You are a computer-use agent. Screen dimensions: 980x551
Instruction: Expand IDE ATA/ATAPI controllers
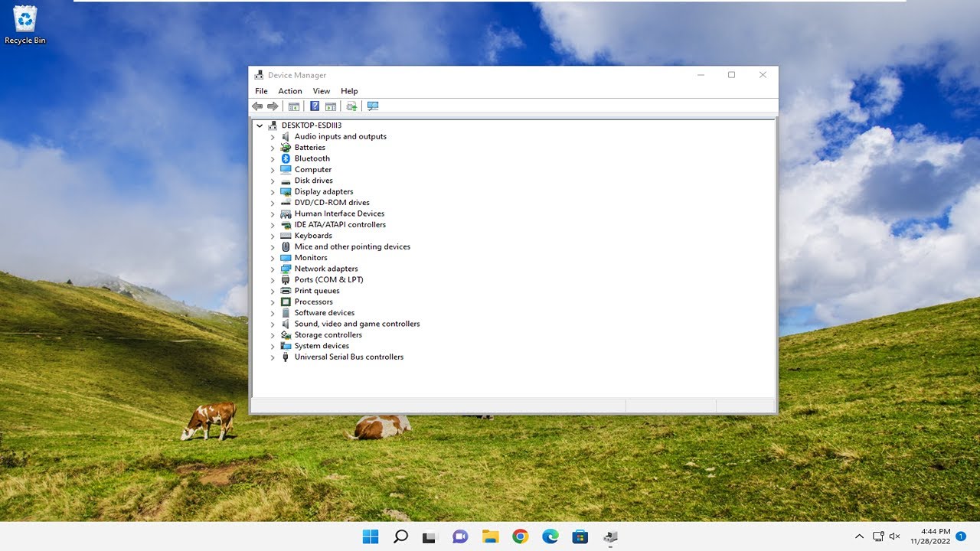coord(273,225)
